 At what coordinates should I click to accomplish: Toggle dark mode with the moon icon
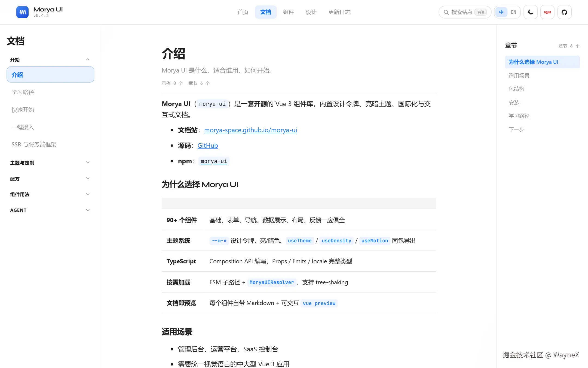click(531, 12)
